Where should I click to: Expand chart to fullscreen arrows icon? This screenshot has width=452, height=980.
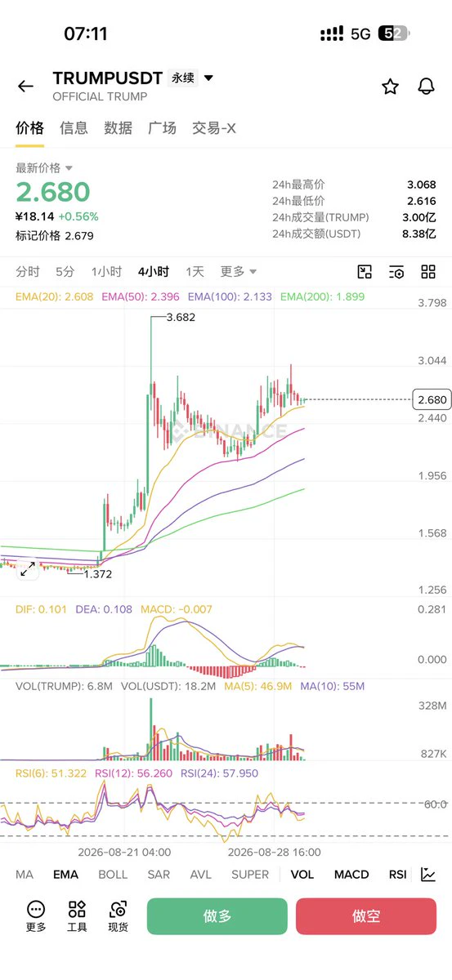click(28, 569)
